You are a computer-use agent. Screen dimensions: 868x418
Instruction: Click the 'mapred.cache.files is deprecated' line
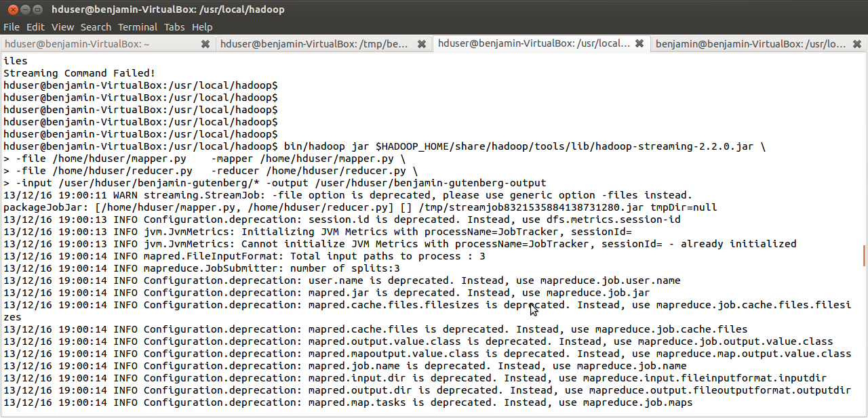[x=375, y=329]
